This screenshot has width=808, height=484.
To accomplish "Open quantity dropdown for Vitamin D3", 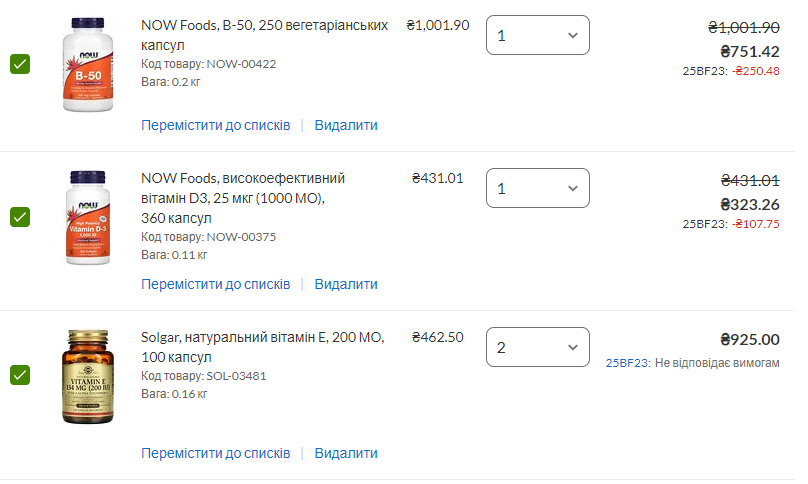I will [x=537, y=188].
